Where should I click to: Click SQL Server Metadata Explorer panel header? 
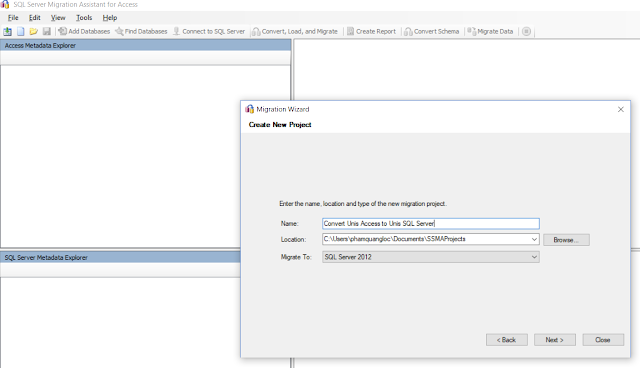tap(121, 257)
